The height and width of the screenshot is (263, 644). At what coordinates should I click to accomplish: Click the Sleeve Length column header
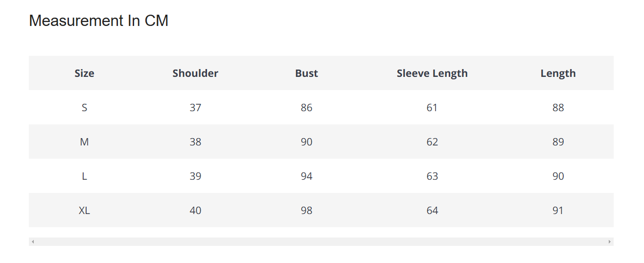click(x=432, y=73)
